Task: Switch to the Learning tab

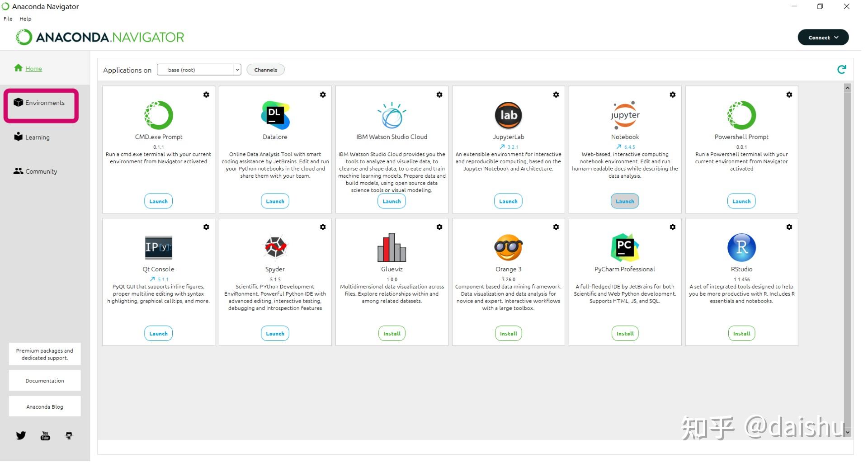Action: pos(32,138)
